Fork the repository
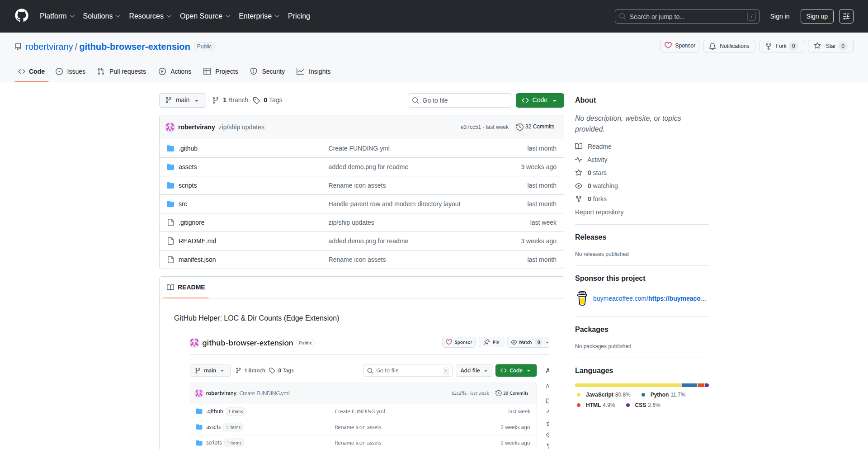The image size is (868, 449). point(781,46)
